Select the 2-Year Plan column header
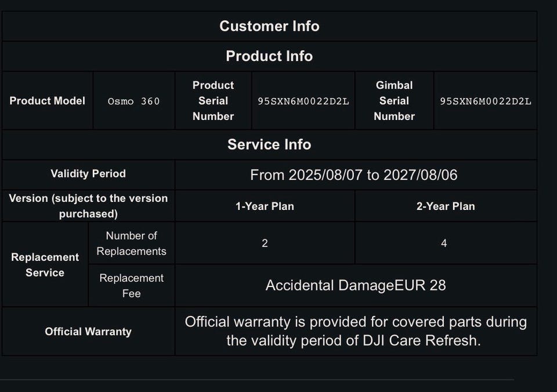The height and width of the screenshot is (392, 557). click(x=445, y=206)
